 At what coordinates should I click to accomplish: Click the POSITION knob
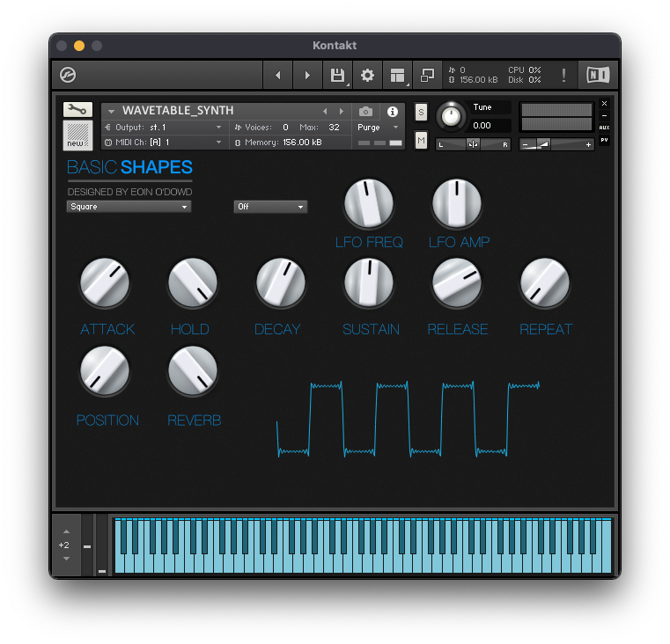[x=105, y=371]
